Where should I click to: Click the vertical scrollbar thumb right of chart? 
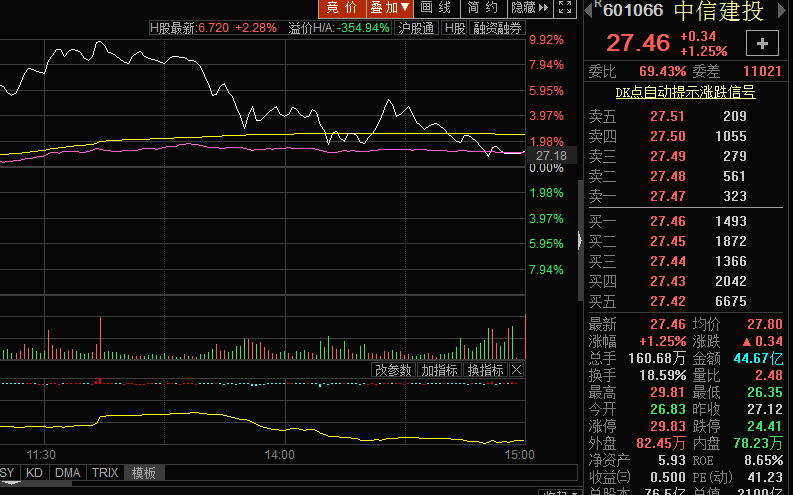pos(580,200)
